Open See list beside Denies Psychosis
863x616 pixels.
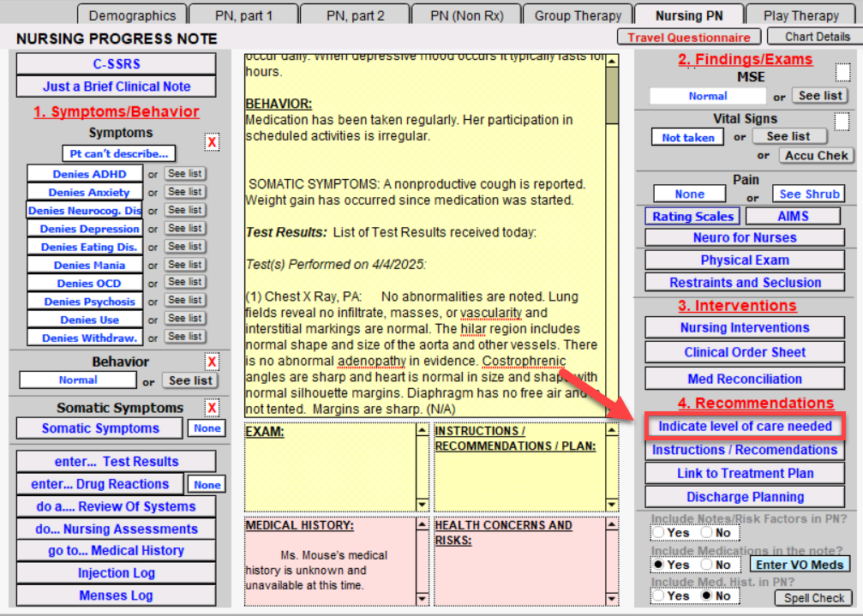coord(184,301)
